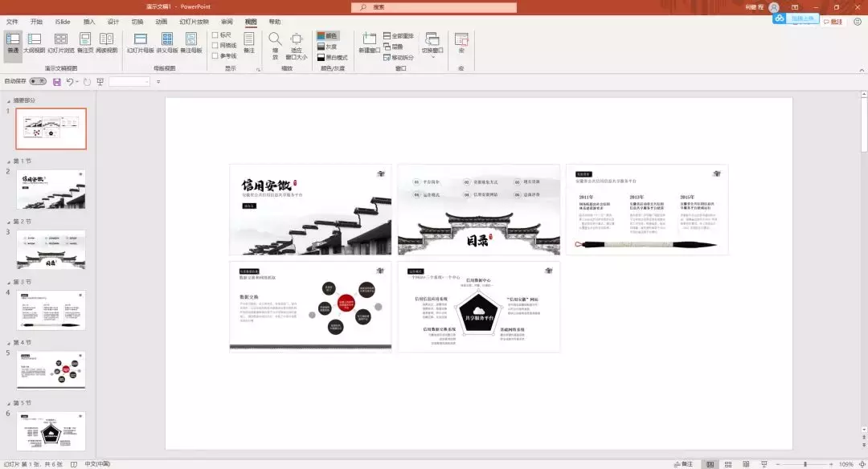
Task: Collapse the 第 5 节 section
Action: [9, 403]
